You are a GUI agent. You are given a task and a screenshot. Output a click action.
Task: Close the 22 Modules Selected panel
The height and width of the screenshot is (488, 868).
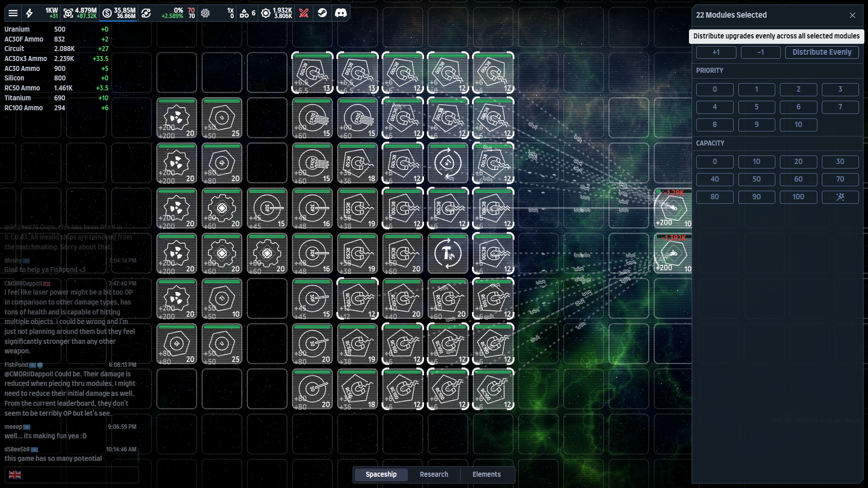pos(852,15)
